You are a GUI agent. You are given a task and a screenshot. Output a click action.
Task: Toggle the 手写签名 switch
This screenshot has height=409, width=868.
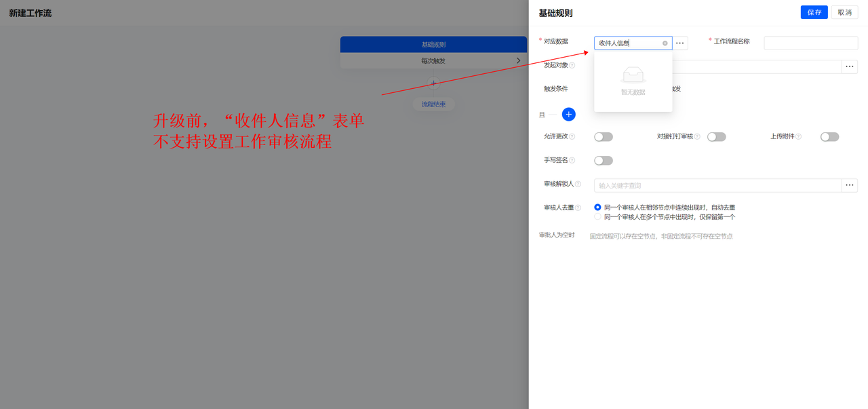point(603,161)
